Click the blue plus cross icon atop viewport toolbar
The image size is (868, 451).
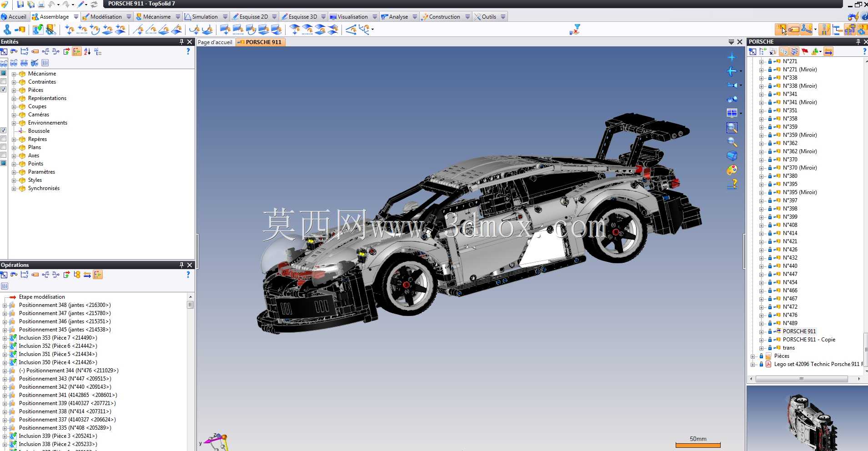[x=732, y=57]
